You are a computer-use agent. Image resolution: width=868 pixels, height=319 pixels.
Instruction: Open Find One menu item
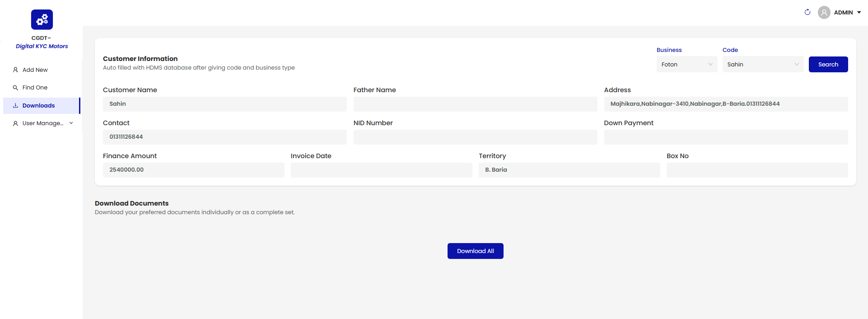pyautogui.click(x=35, y=88)
